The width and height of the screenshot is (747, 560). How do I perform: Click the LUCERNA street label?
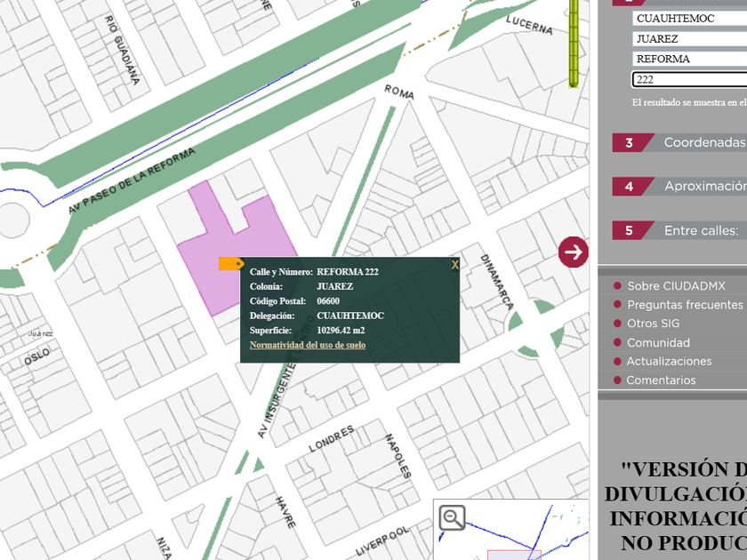tap(529, 25)
